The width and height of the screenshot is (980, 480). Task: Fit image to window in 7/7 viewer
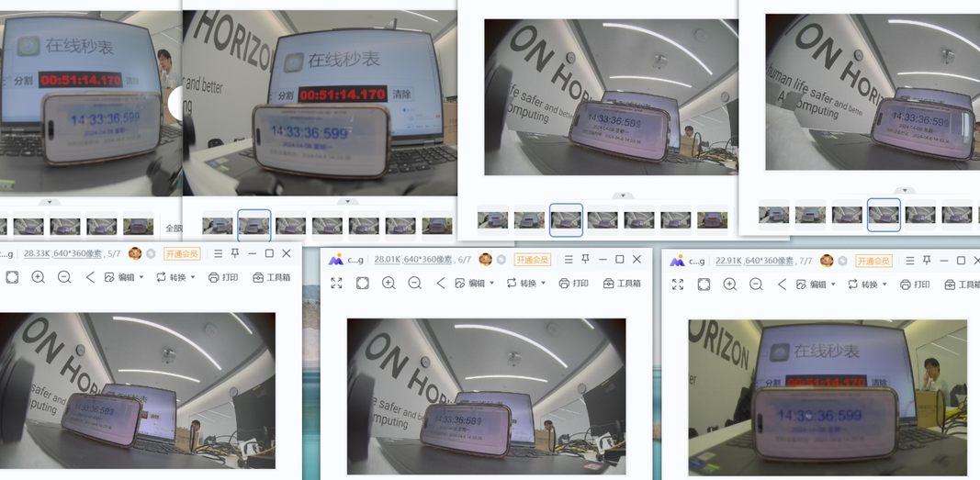704,285
